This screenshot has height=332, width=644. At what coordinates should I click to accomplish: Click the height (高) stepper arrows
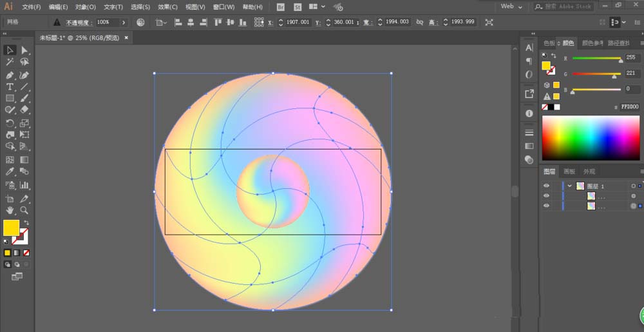[446, 22]
